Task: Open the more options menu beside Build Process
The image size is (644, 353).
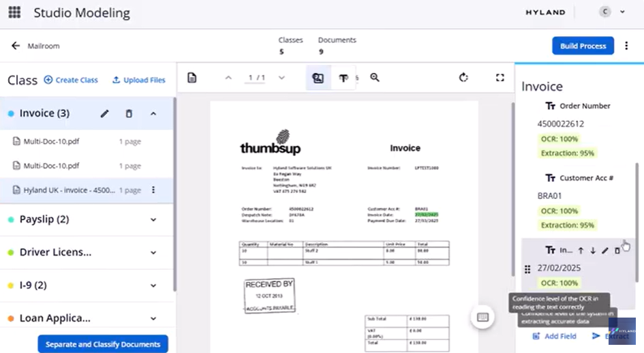Action: [626, 46]
